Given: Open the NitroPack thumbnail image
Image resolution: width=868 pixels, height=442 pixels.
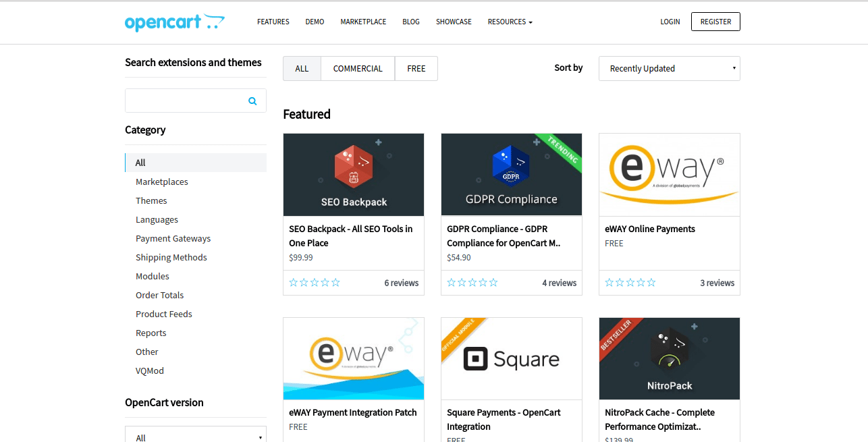Looking at the screenshot, I should tap(670, 359).
